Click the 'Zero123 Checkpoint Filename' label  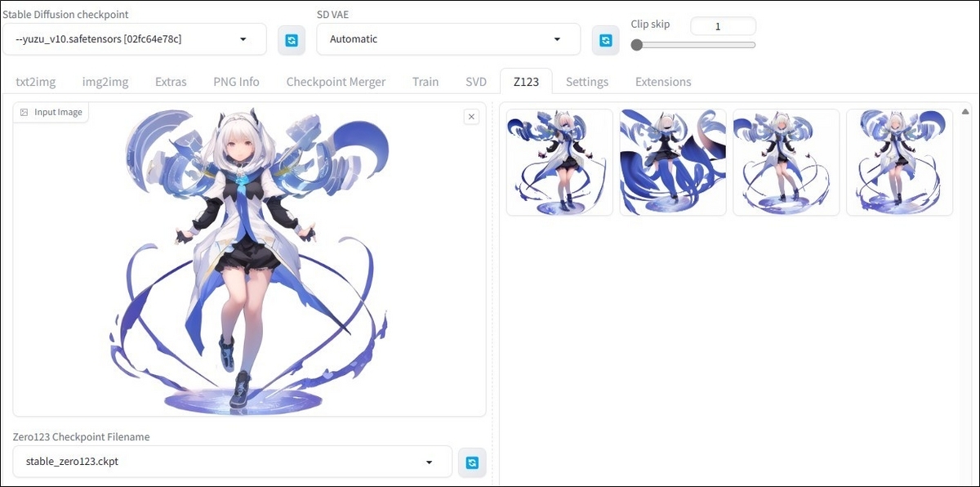point(81,437)
